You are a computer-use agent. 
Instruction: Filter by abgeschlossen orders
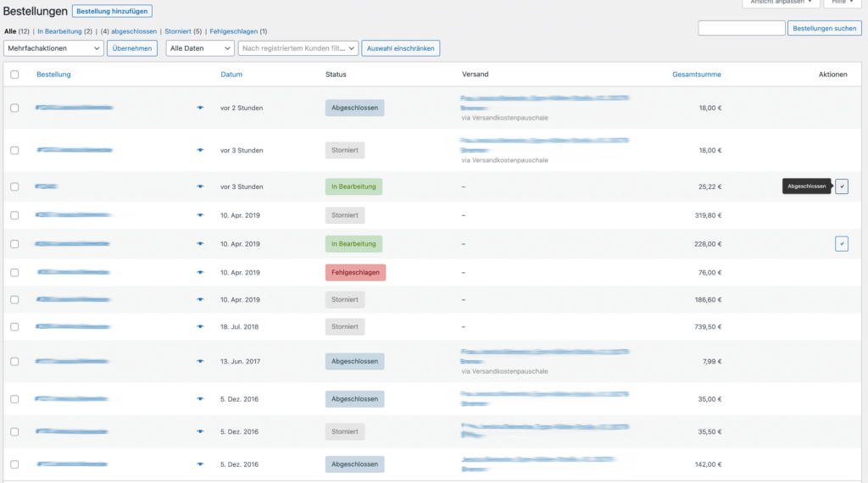(134, 31)
